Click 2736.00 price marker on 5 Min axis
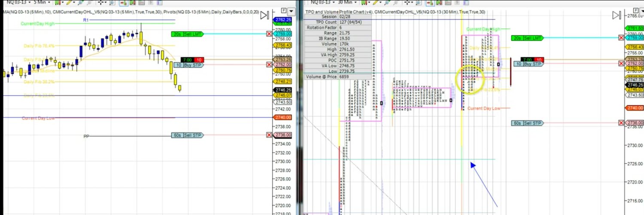Screen dimensions: 644x215 (283, 135)
